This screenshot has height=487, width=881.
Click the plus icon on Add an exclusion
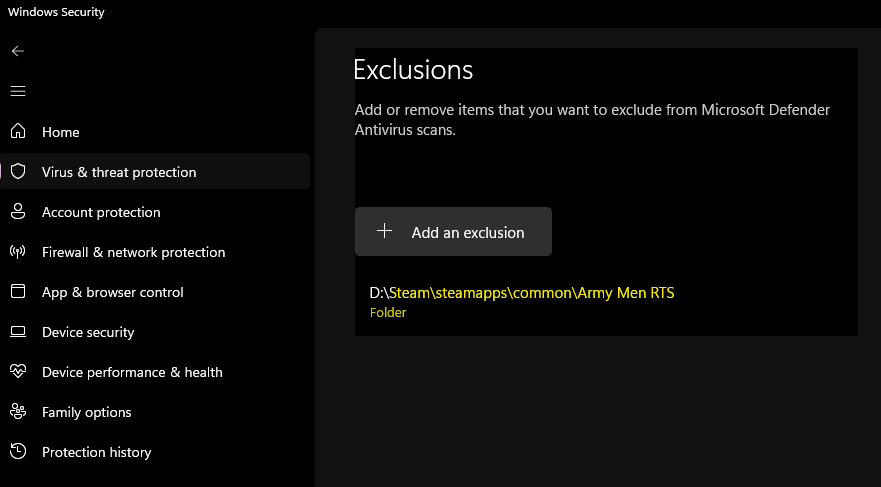click(384, 232)
